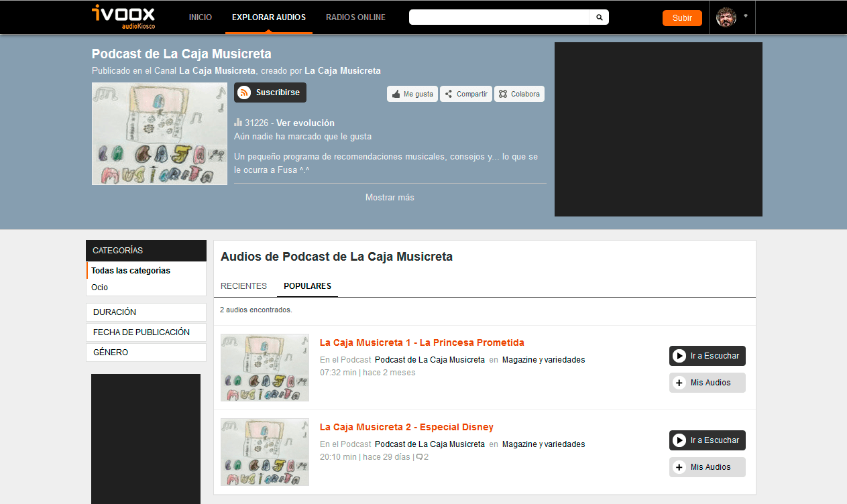Image resolution: width=847 pixels, height=504 pixels.
Task: Click the orange Subir button
Action: click(681, 18)
